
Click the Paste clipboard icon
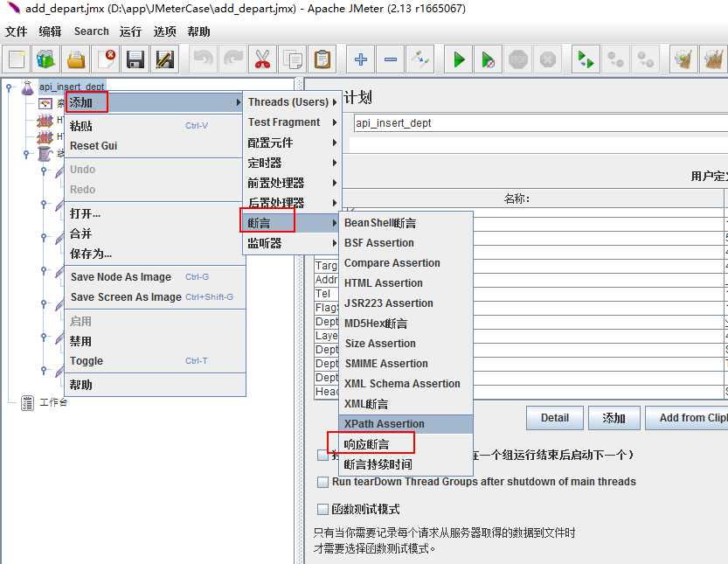coord(322,59)
